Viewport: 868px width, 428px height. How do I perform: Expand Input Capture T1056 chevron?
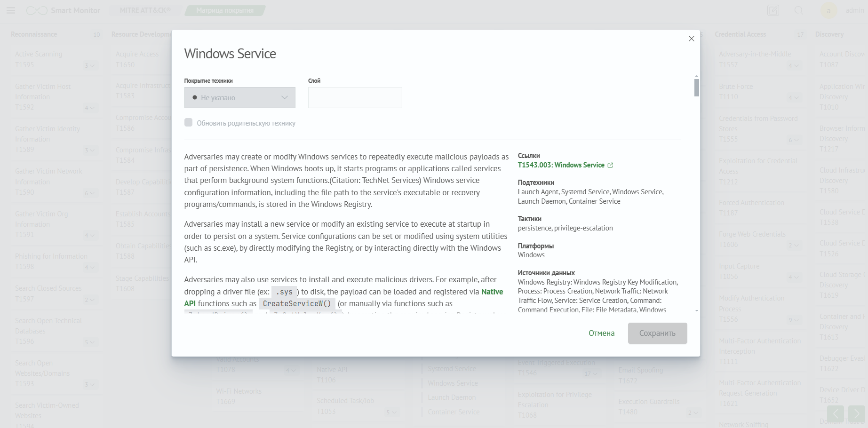point(794,277)
